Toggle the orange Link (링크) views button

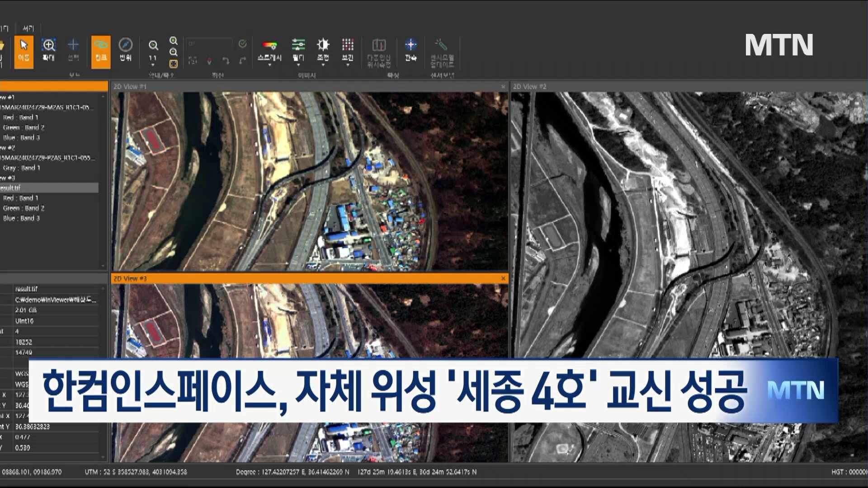click(x=100, y=51)
